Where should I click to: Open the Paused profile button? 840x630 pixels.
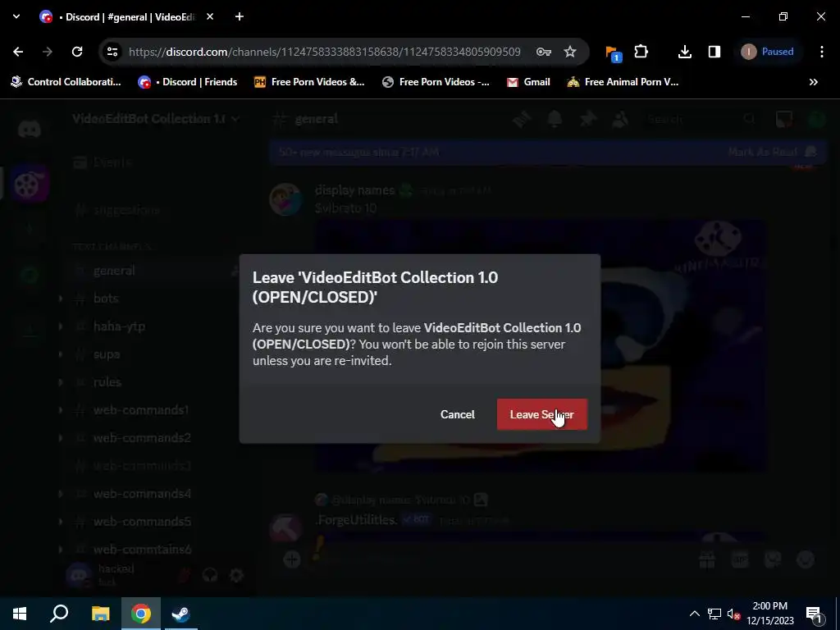[767, 52]
